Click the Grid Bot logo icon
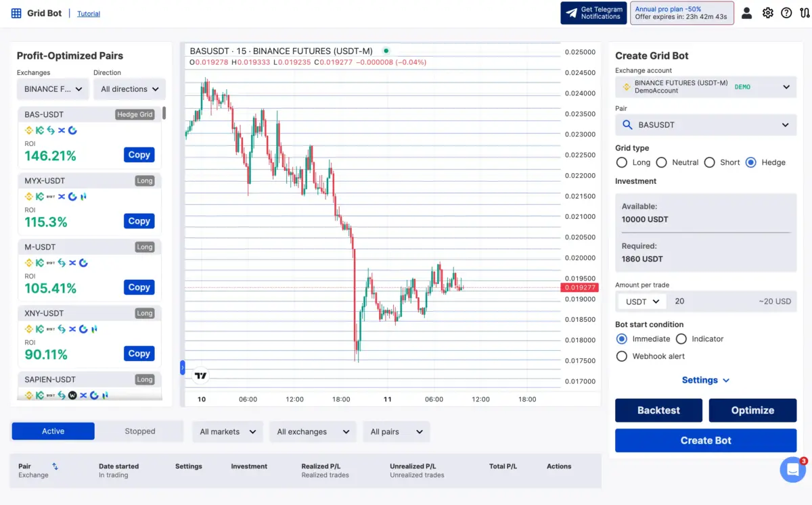 tap(16, 13)
